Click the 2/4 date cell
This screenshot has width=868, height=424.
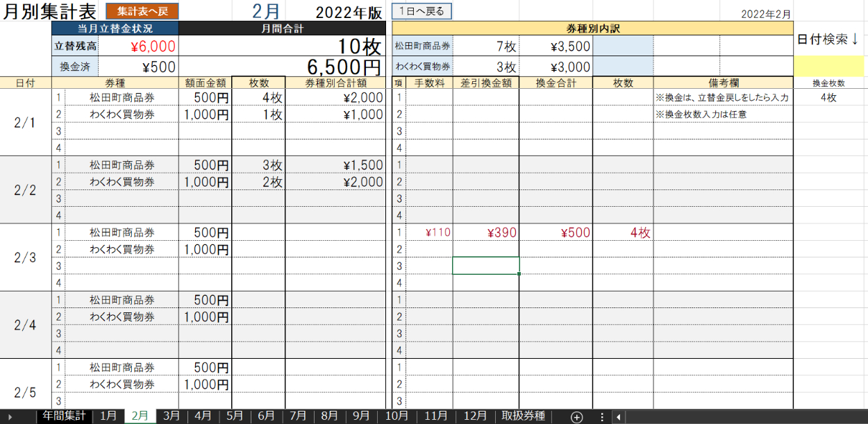coord(26,325)
